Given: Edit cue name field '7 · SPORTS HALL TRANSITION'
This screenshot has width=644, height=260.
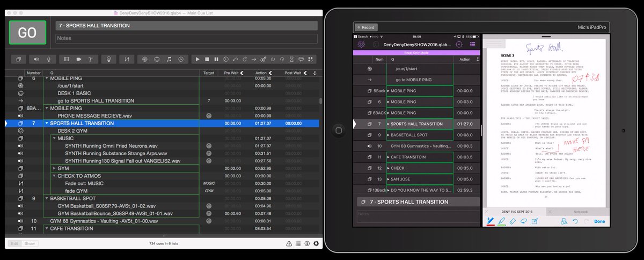Looking at the screenshot, I should click(186, 25).
